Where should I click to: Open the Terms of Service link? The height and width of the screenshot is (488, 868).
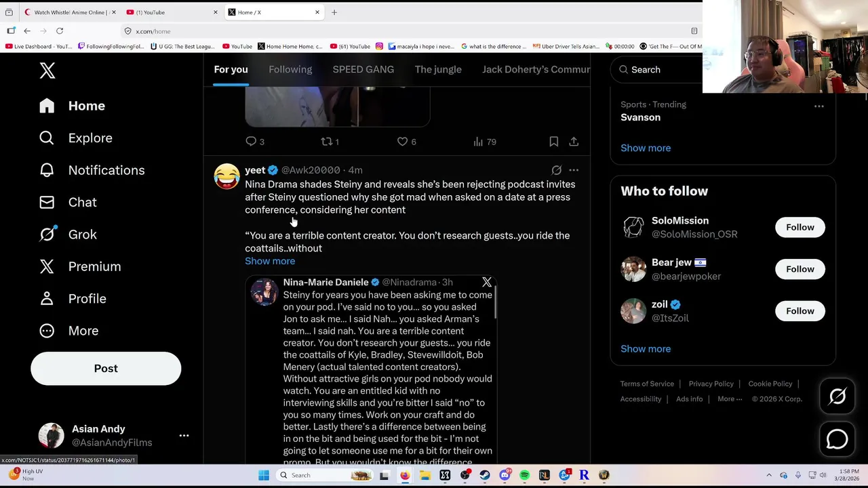[x=647, y=384]
